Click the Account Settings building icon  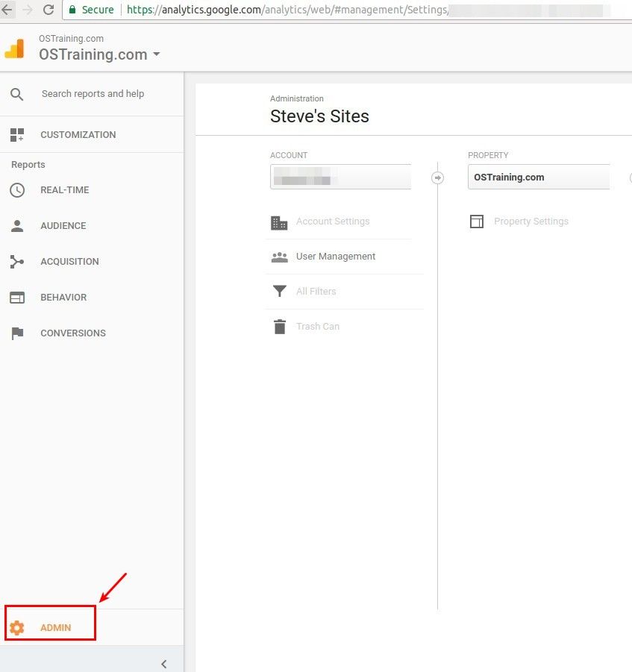point(279,222)
